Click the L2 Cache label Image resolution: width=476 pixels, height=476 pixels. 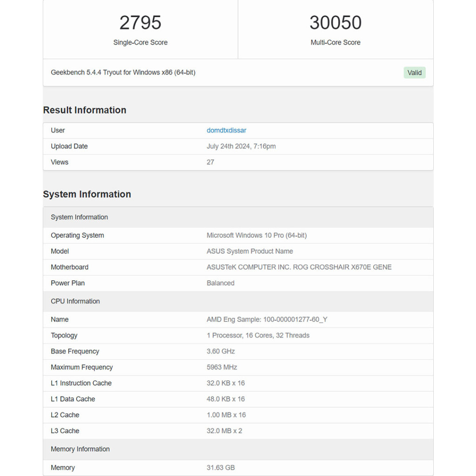[65, 415]
